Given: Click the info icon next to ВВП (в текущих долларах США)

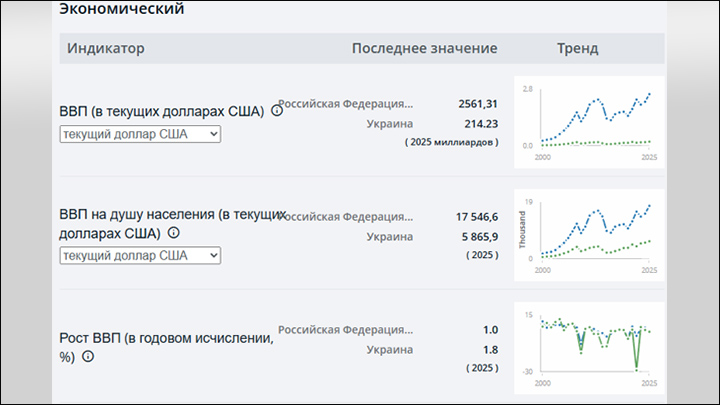Looking at the screenshot, I should tap(276, 111).
